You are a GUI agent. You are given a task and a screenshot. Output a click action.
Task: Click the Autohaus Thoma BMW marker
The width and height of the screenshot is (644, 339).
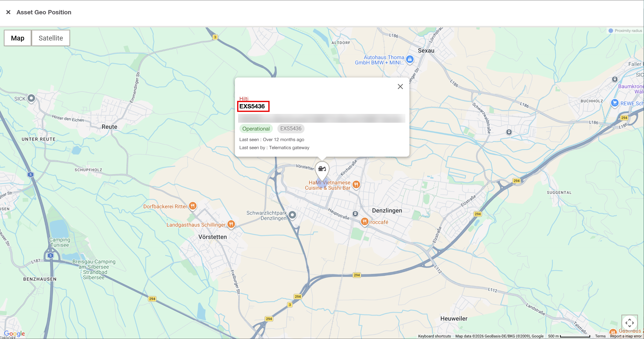(410, 59)
